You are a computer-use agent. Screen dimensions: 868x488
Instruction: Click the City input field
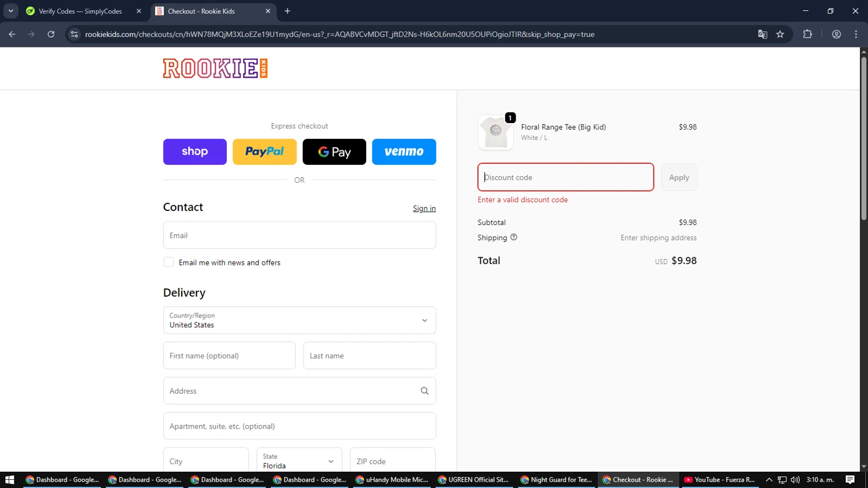point(206,461)
